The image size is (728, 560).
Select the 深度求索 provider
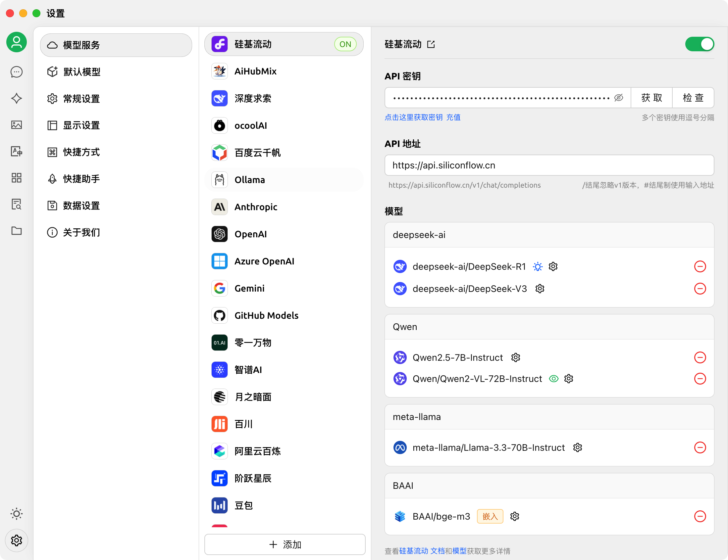click(284, 98)
